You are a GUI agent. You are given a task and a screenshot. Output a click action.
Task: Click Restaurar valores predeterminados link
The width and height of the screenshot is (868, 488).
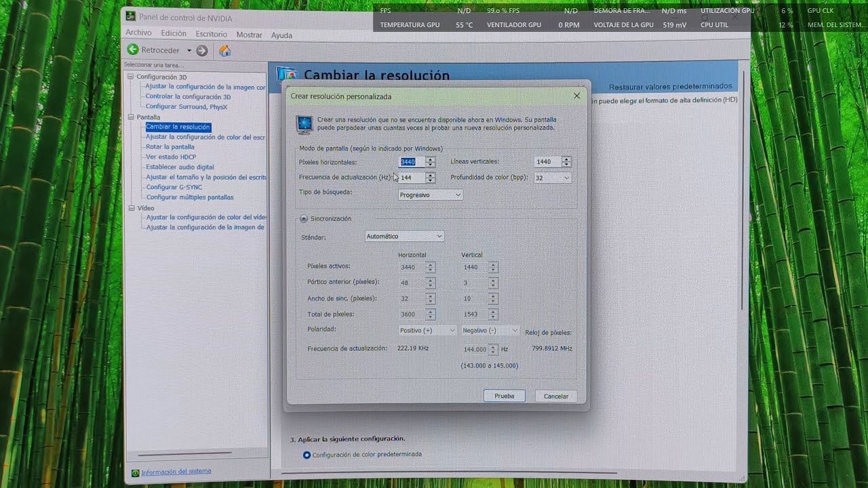[671, 86]
